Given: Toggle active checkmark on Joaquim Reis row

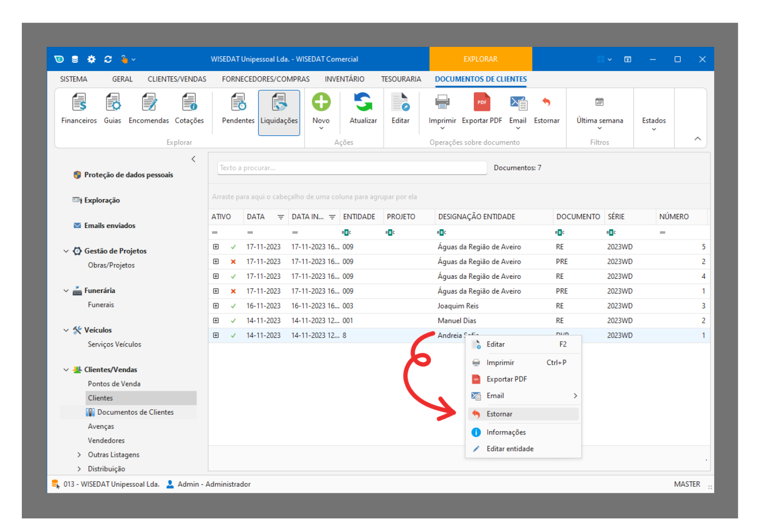Looking at the screenshot, I should 233,306.
